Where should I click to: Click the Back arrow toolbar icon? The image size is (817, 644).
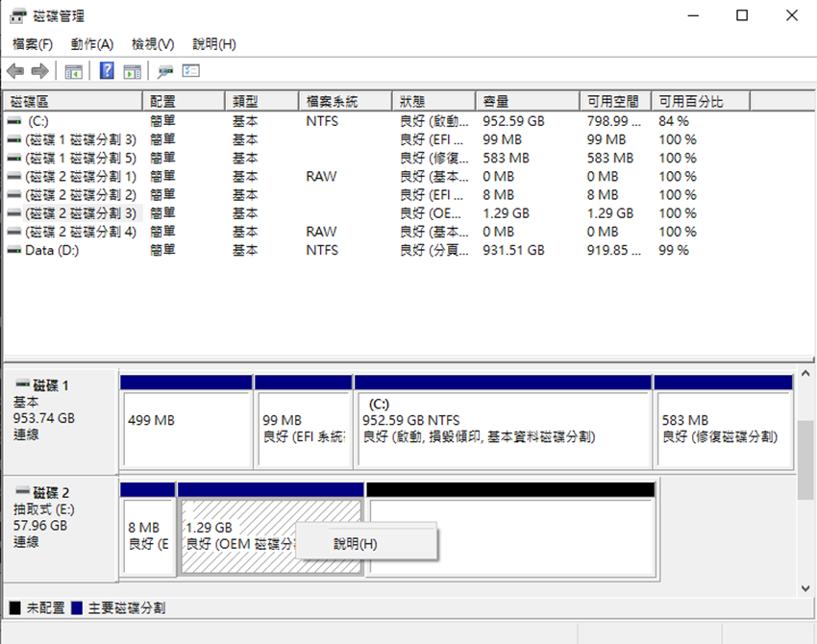coord(15,70)
